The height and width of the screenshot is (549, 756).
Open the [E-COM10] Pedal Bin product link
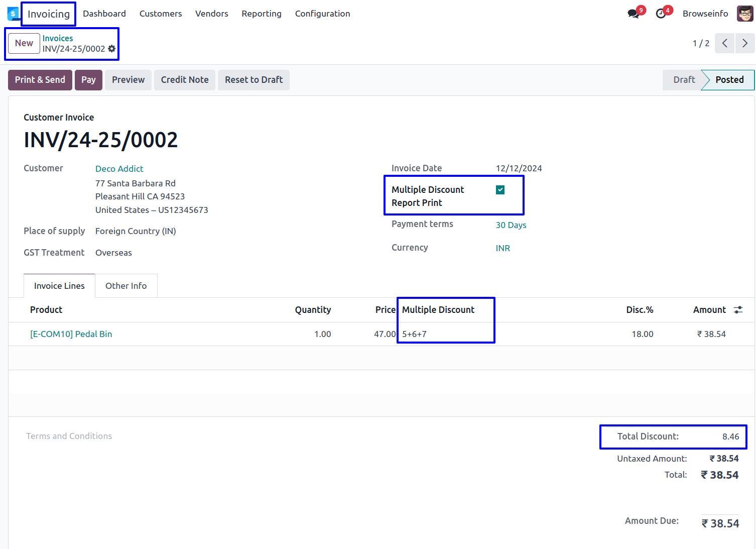click(x=71, y=334)
